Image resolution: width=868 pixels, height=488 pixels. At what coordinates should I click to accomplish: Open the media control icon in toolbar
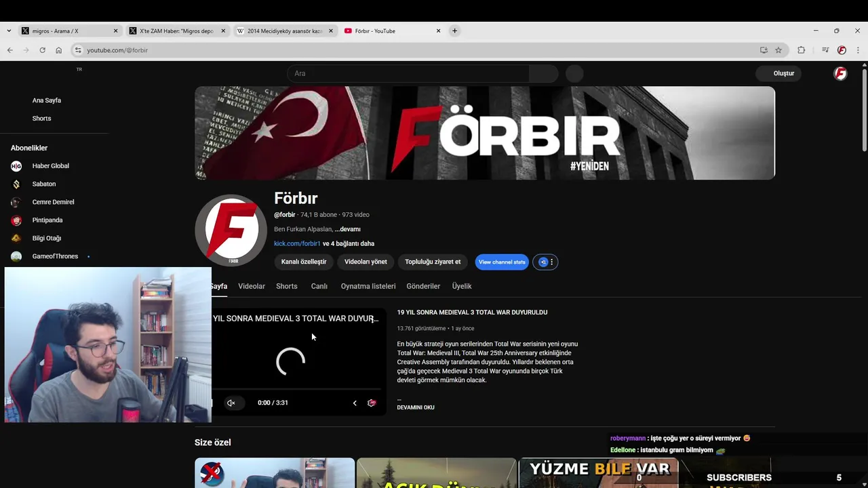825,50
